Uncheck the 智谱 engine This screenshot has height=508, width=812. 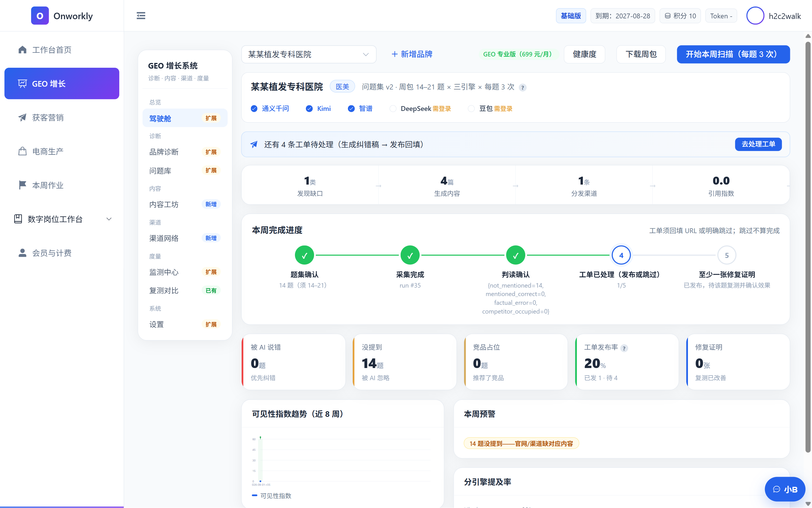pyautogui.click(x=351, y=109)
